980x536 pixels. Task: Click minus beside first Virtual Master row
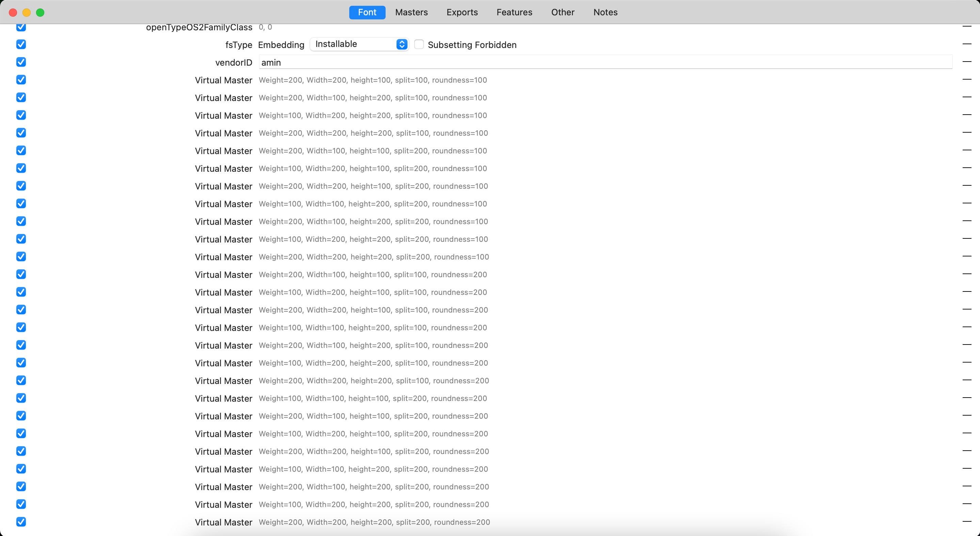967,80
